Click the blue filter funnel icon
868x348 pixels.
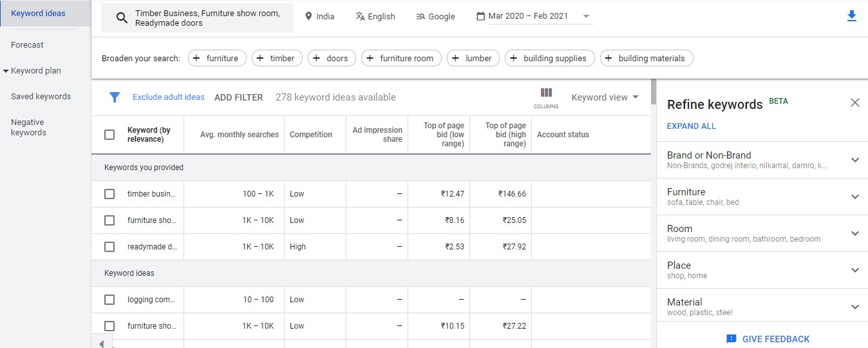115,97
